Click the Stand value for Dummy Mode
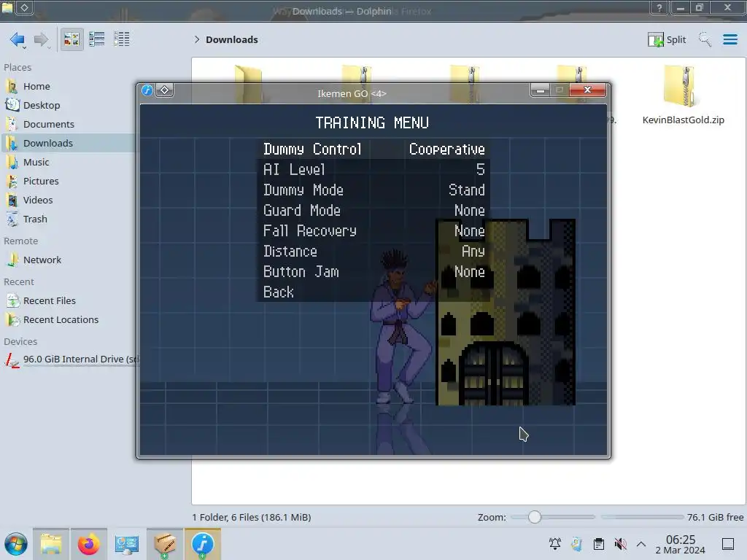 467,190
